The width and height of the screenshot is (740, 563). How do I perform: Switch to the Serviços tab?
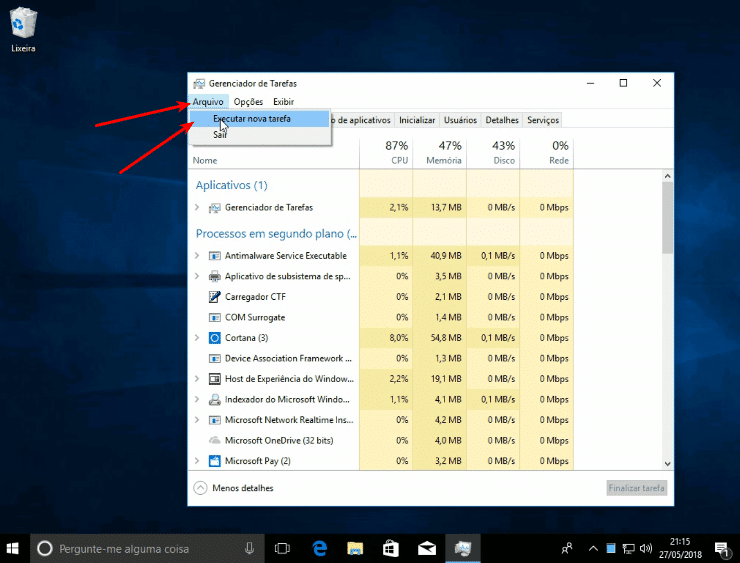543,120
